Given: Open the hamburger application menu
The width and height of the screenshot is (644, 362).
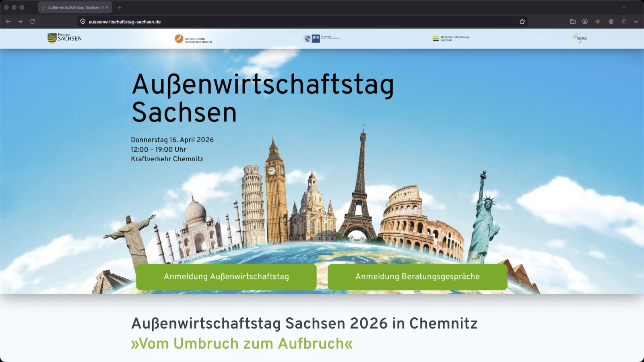Looking at the screenshot, I should (636, 22).
